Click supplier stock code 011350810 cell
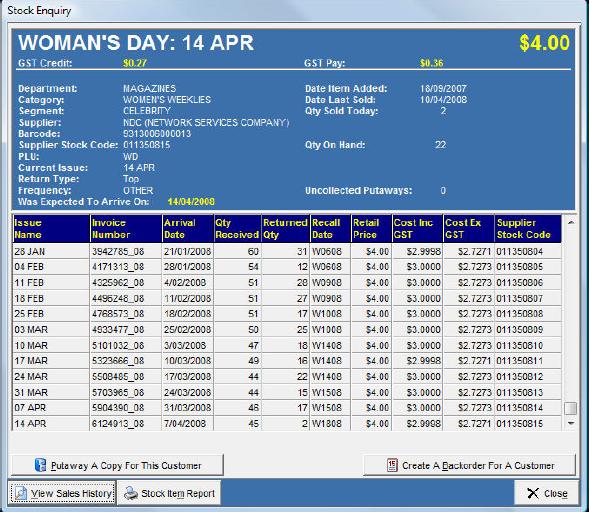This screenshot has width=590, height=512. (528, 345)
